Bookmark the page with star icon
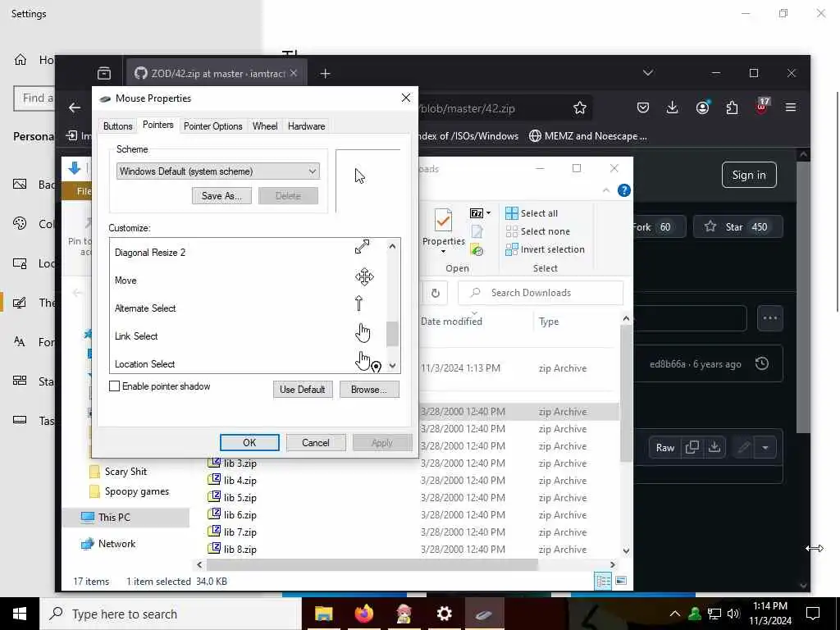 [580, 108]
